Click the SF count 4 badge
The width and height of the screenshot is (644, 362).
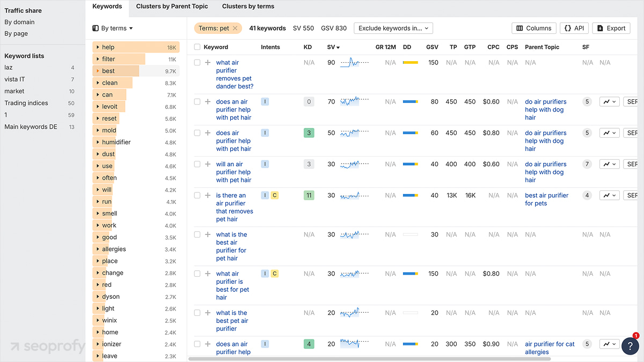[587, 195]
